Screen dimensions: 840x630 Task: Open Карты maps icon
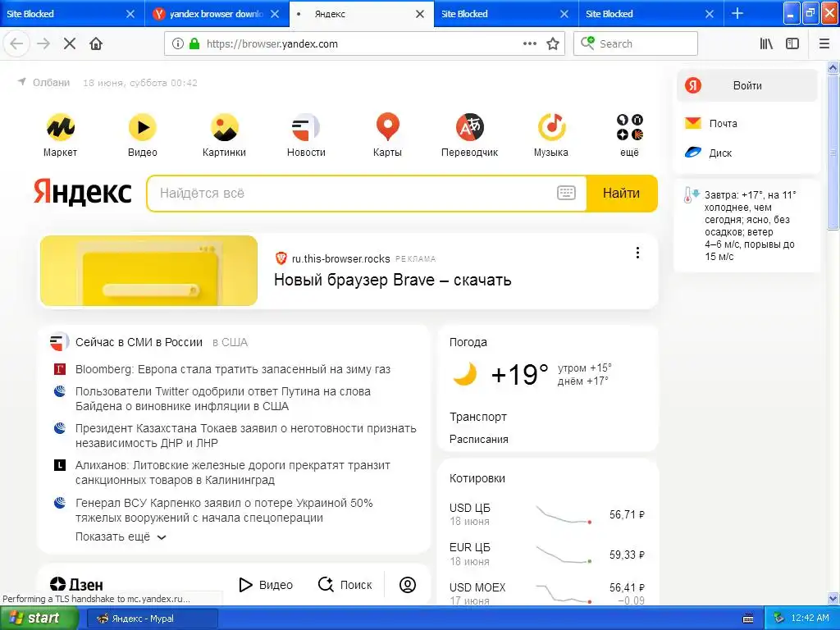(x=387, y=127)
